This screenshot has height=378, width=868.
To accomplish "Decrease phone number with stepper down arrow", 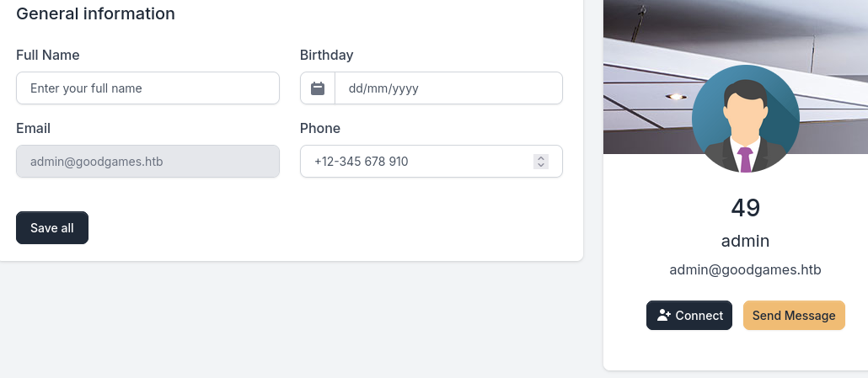I will 541,165.
